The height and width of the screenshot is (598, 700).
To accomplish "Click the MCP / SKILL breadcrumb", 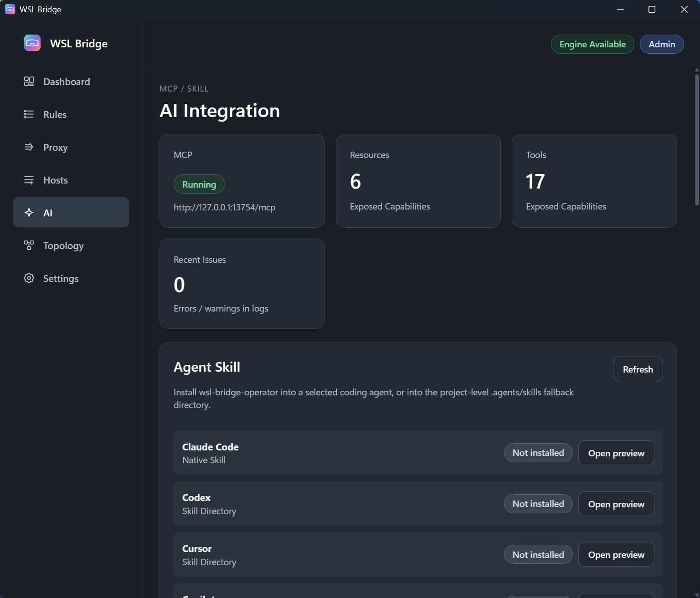I will coord(184,89).
